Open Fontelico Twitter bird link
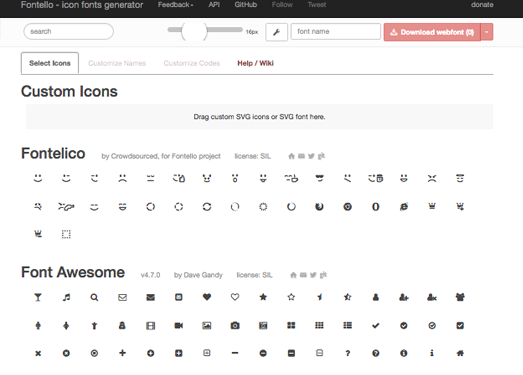Screen dimensions: 523x375 [x=311, y=156]
